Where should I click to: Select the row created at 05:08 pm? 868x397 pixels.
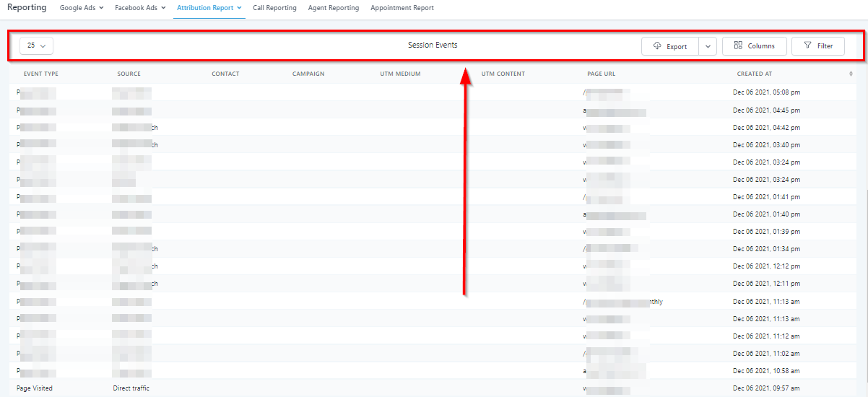pyautogui.click(x=766, y=92)
